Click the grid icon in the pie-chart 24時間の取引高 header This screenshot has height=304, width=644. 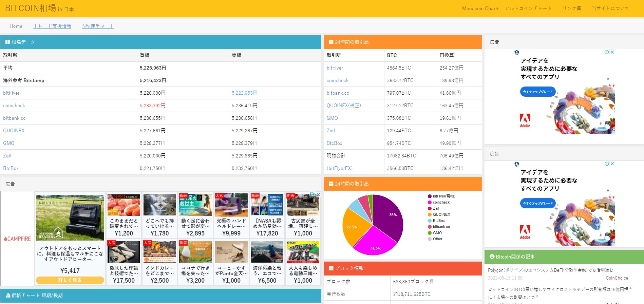pos(331,184)
